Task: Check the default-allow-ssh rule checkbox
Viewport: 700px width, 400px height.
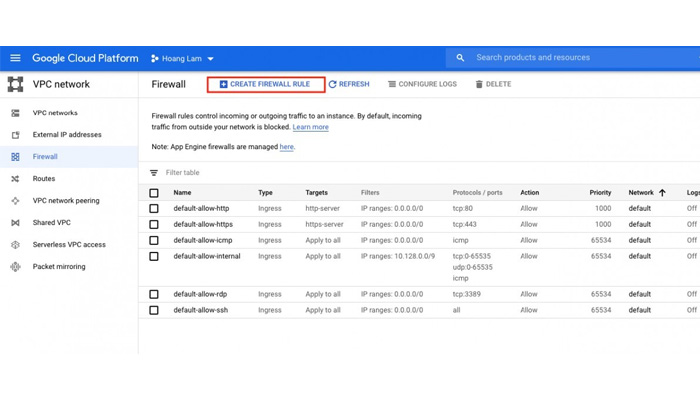Action: tap(154, 310)
